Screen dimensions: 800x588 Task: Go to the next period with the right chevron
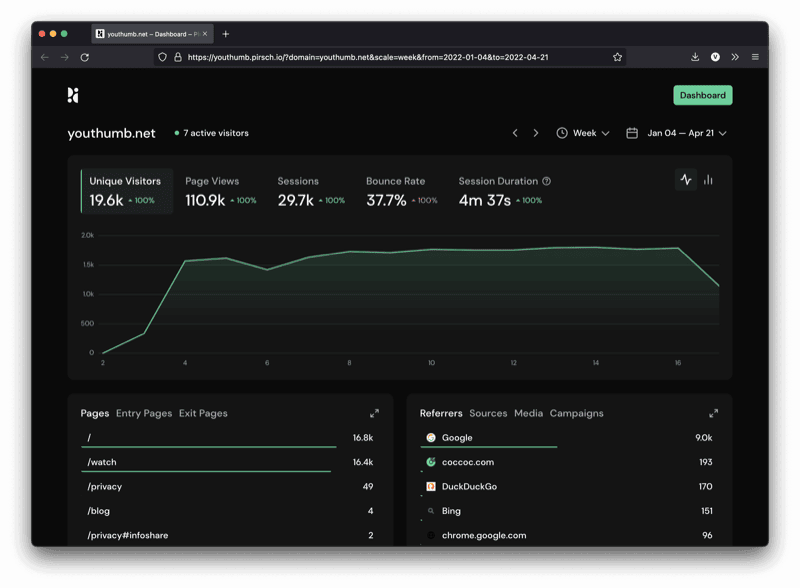[x=536, y=132]
